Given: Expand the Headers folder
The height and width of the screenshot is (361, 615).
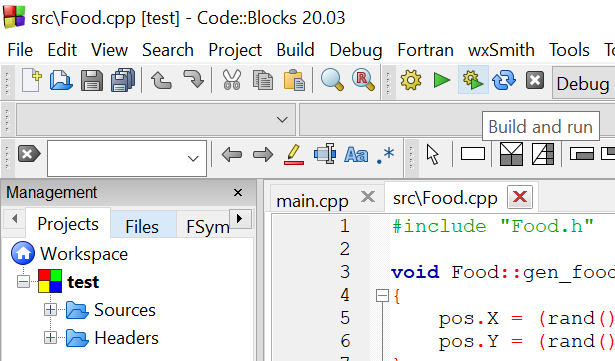Looking at the screenshot, I should [x=50, y=337].
